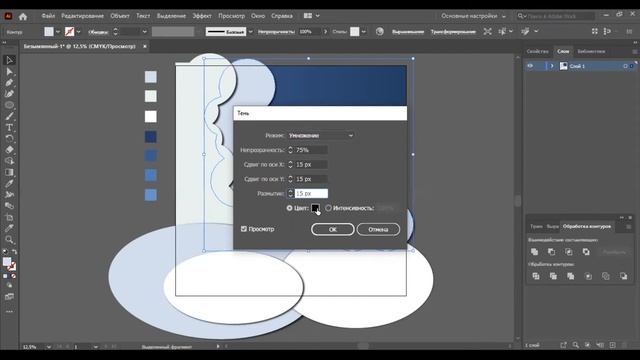The height and width of the screenshot is (360, 640).
Task: Hide Слой 1 using eye icon
Action: point(530,66)
